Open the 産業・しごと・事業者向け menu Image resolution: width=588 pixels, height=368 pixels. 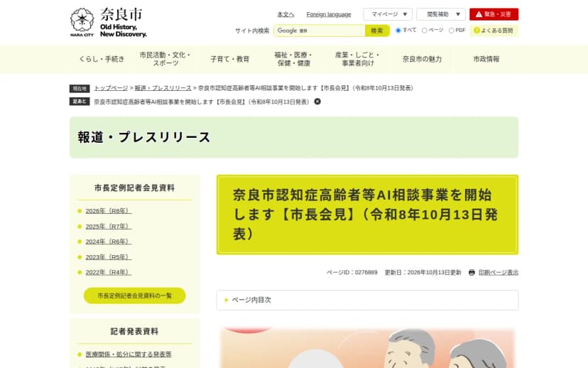[x=358, y=59]
